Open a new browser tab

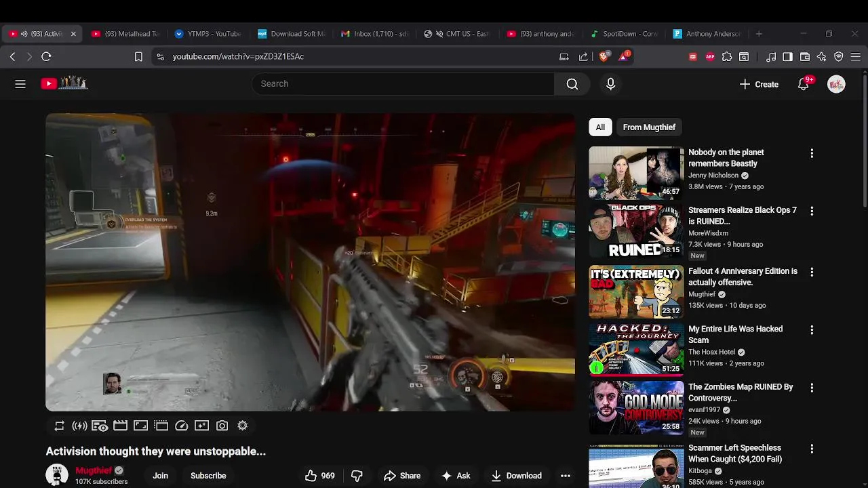click(759, 34)
